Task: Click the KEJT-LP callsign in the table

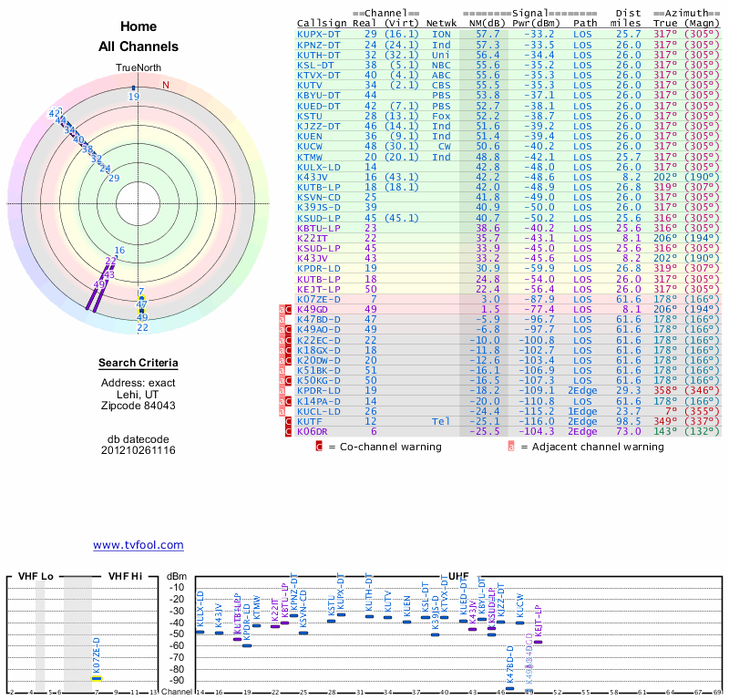Action: (x=319, y=289)
